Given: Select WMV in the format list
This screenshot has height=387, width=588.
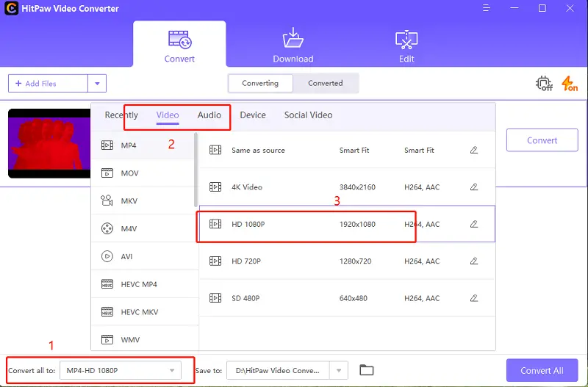Looking at the screenshot, I should [x=145, y=339].
